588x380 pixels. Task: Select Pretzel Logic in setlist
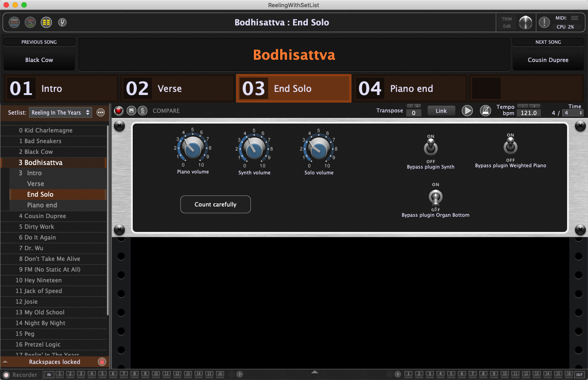pyautogui.click(x=53, y=344)
